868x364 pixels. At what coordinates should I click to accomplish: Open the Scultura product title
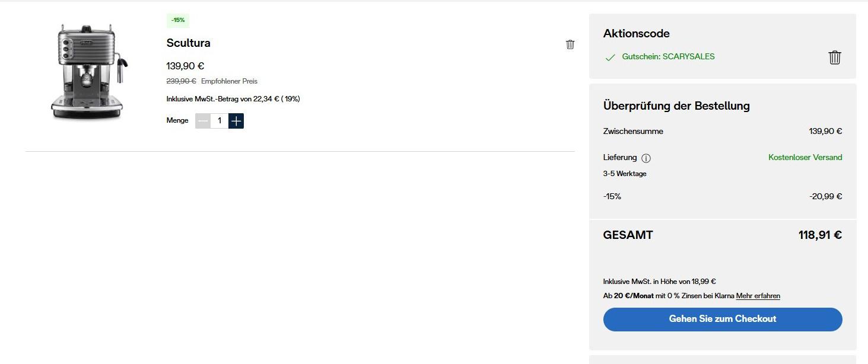coord(188,43)
